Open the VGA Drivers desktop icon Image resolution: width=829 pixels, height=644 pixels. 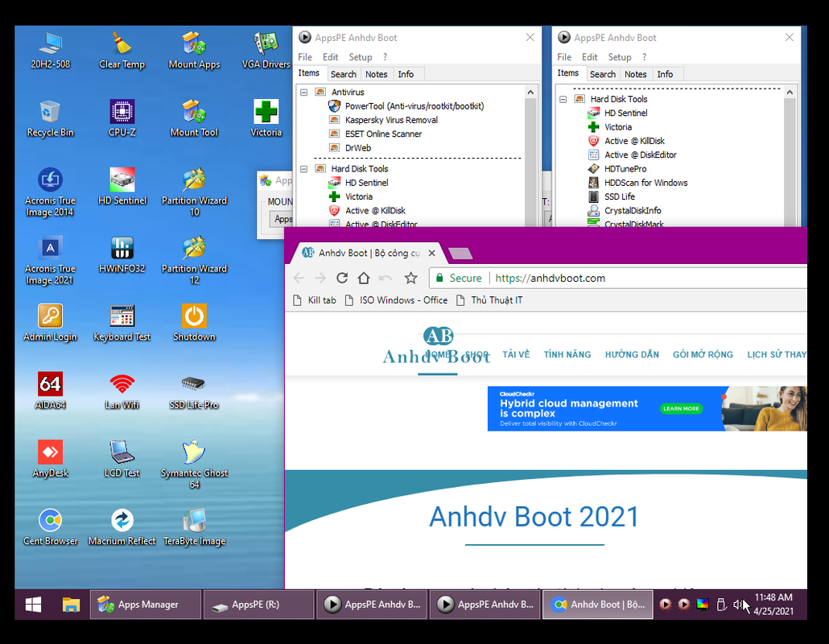click(x=266, y=50)
